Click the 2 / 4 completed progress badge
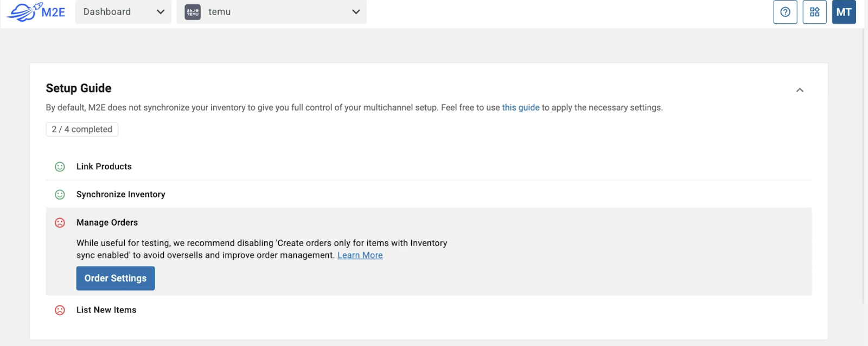868x346 pixels. coord(82,129)
